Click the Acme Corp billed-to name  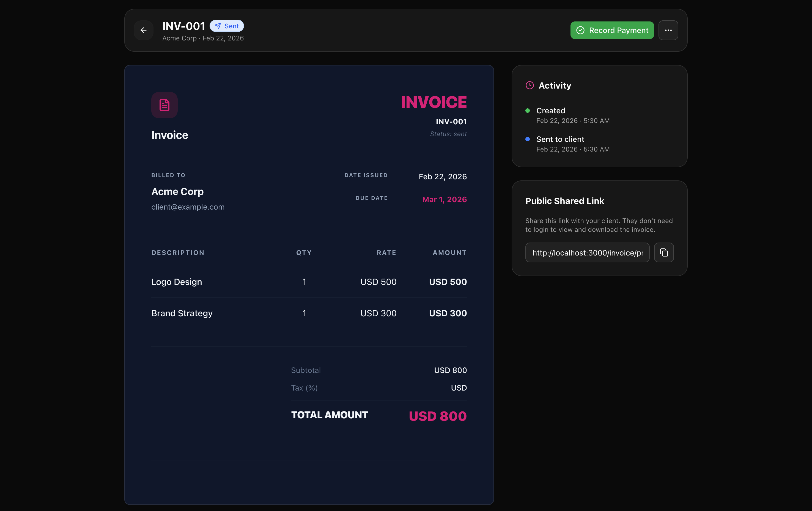[177, 191]
